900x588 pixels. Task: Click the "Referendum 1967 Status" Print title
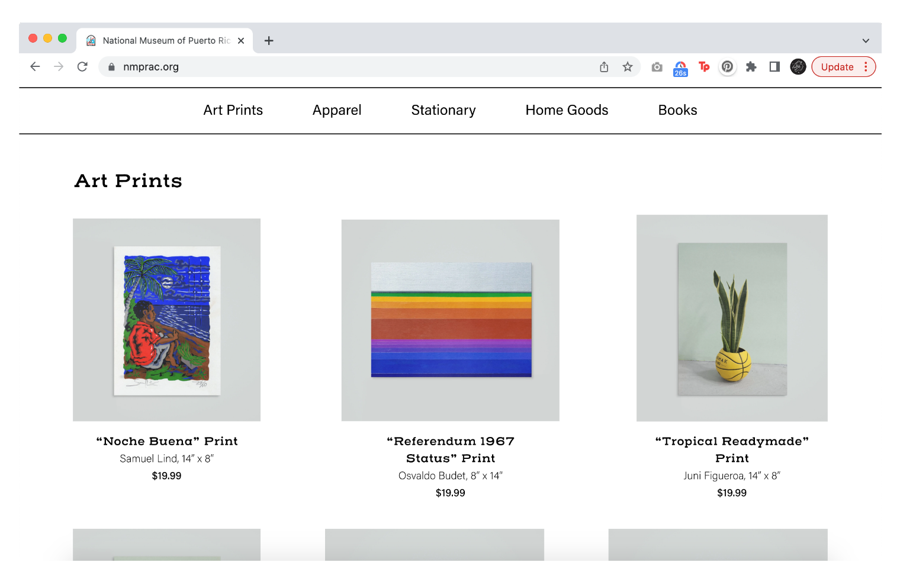450,449
